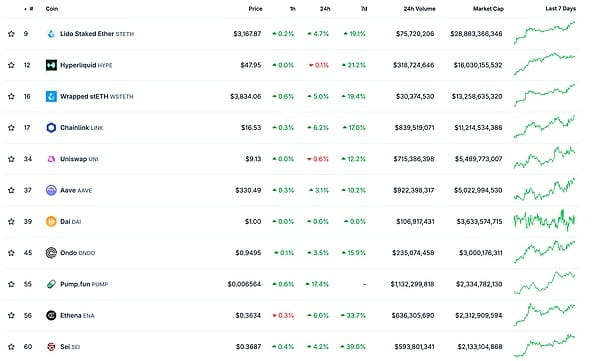Open the Dai 7-day sparkline chart

tap(544, 221)
